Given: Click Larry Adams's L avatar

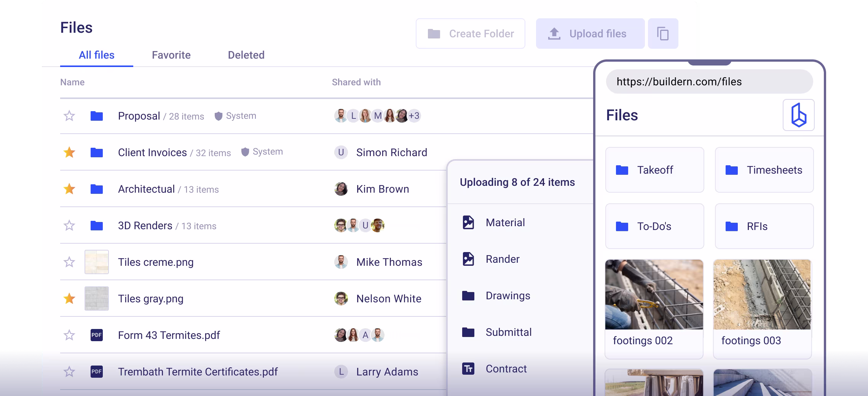Looking at the screenshot, I should [x=341, y=372].
